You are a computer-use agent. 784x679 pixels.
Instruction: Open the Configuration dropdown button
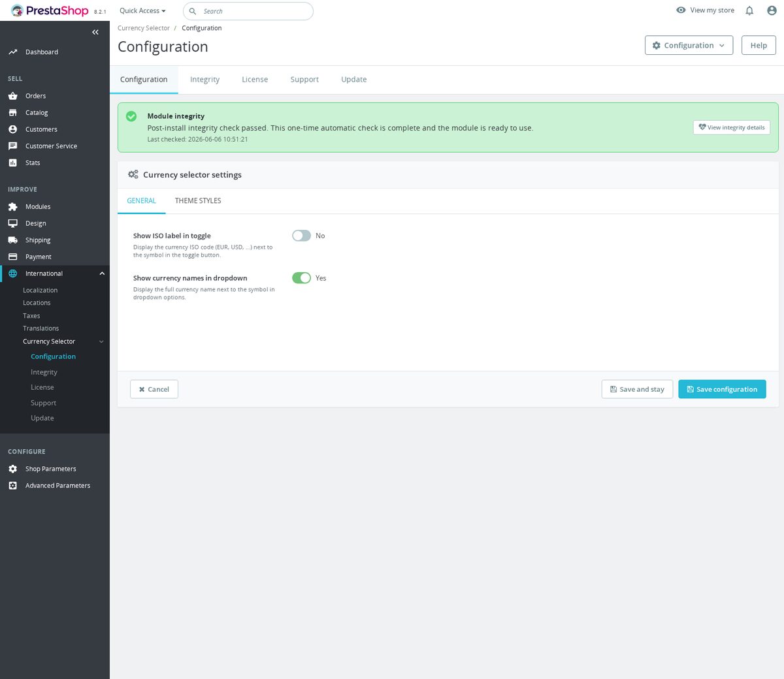(x=689, y=46)
